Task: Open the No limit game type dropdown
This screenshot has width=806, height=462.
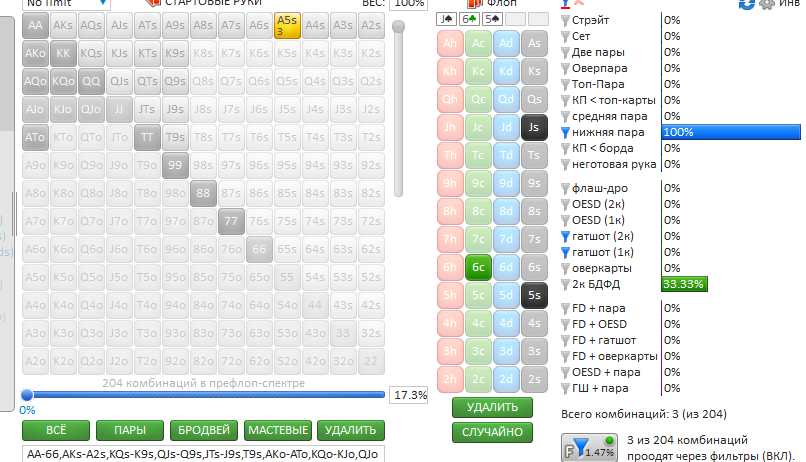Action: (x=66, y=4)
